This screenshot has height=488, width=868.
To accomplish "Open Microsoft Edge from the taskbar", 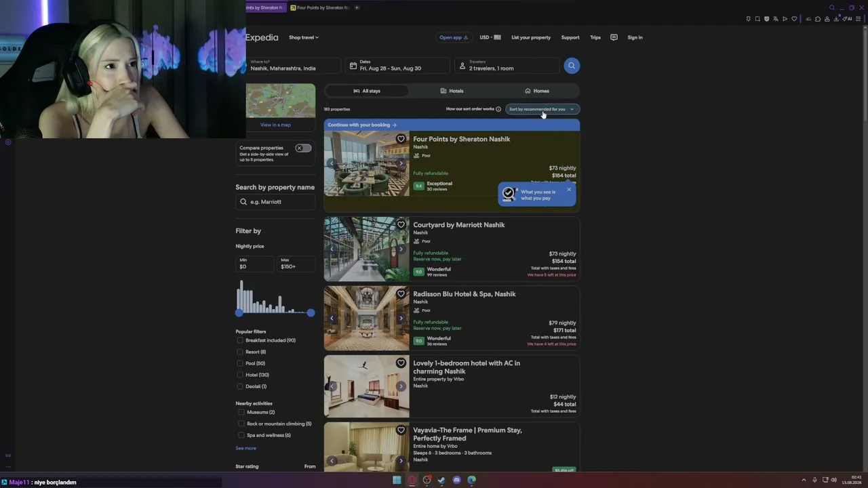I will pos(471,480).
